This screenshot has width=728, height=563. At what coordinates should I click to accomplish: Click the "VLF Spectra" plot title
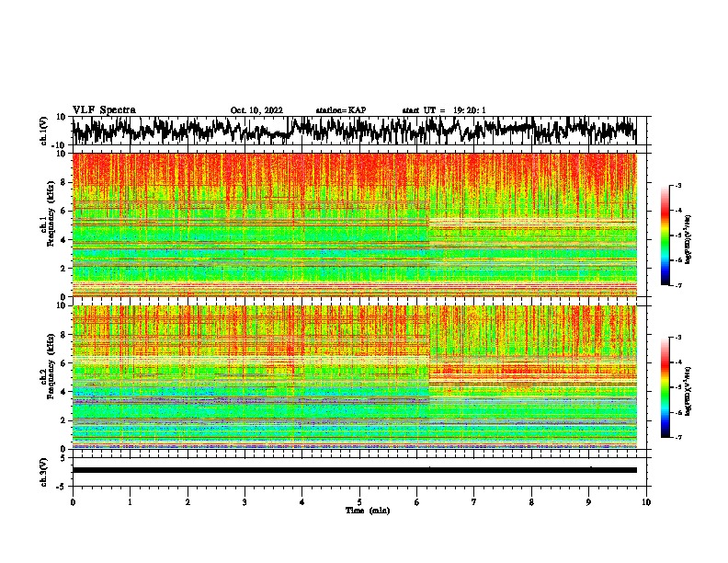pos(104,110)
